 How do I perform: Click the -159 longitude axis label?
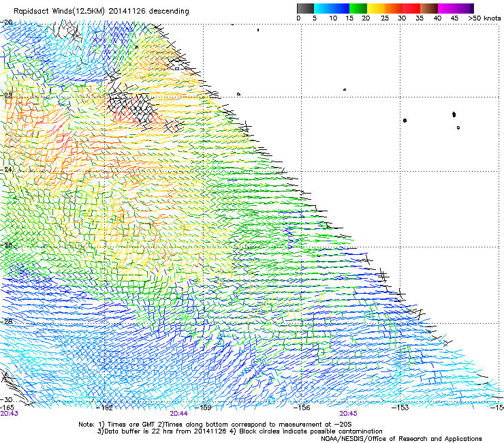(204, 408)
